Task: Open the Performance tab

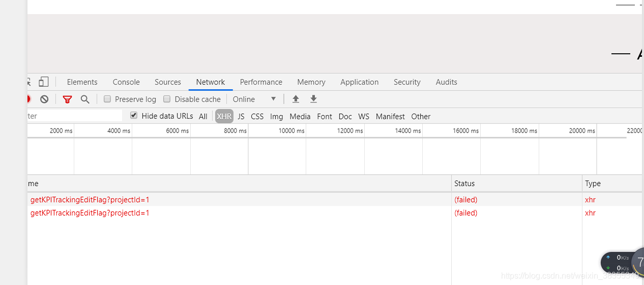Action: coord(261,82)
